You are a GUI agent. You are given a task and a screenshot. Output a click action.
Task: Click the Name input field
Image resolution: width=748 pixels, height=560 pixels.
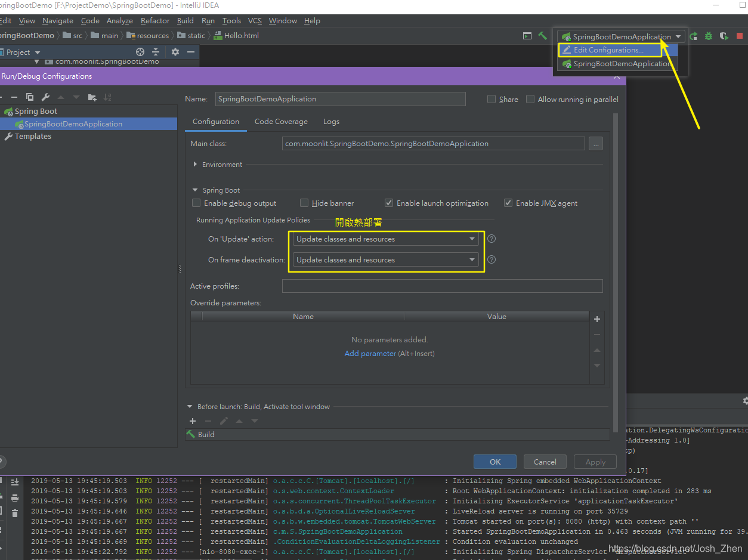tap(340, 99)
